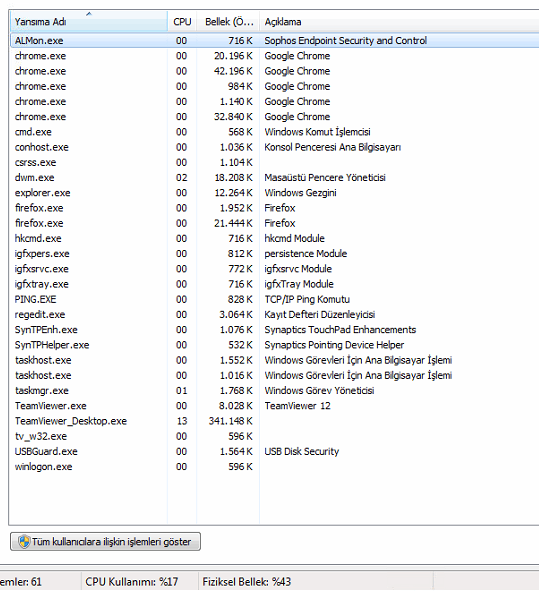Image resolution: width=539 pixels, height=591 pixels.
Task: Select the winlogon.exe process
Action: tap(274, 467)
